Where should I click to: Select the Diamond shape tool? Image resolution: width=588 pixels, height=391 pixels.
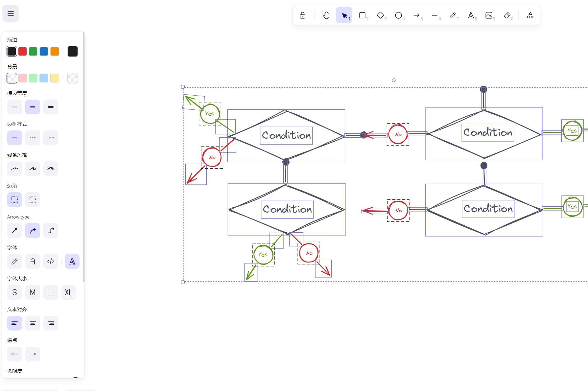[x=381, y=15]
